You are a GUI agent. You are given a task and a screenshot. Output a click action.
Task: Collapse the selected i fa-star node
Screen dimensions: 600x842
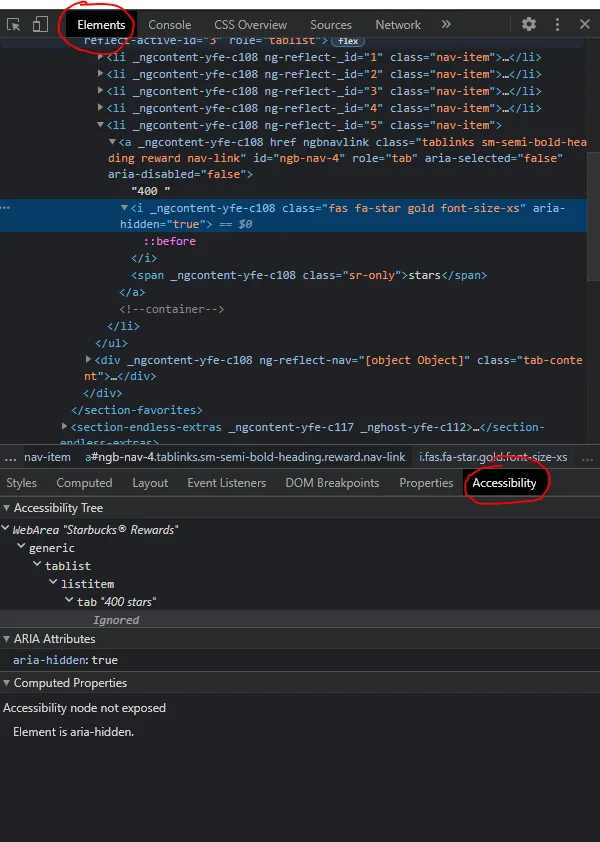coord(124,207)
